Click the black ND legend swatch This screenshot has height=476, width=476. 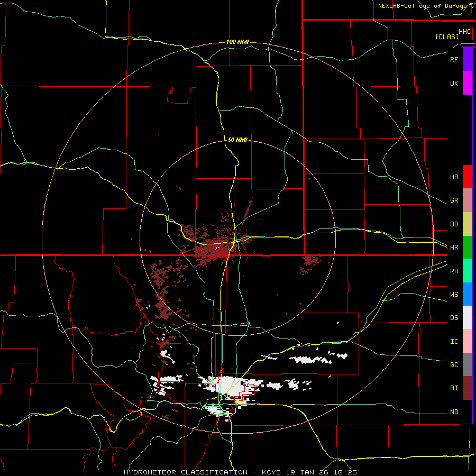(467, 411)
